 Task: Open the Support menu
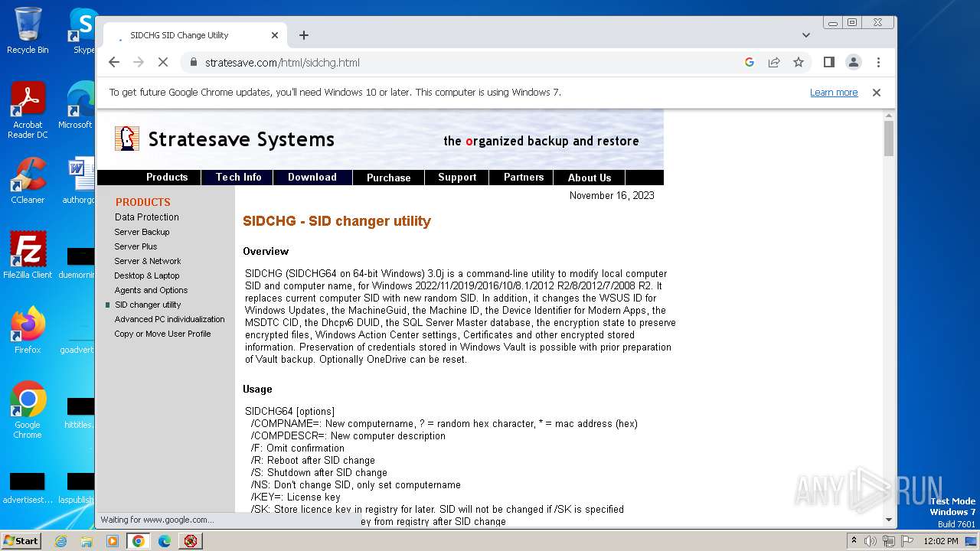click(457, 177)
